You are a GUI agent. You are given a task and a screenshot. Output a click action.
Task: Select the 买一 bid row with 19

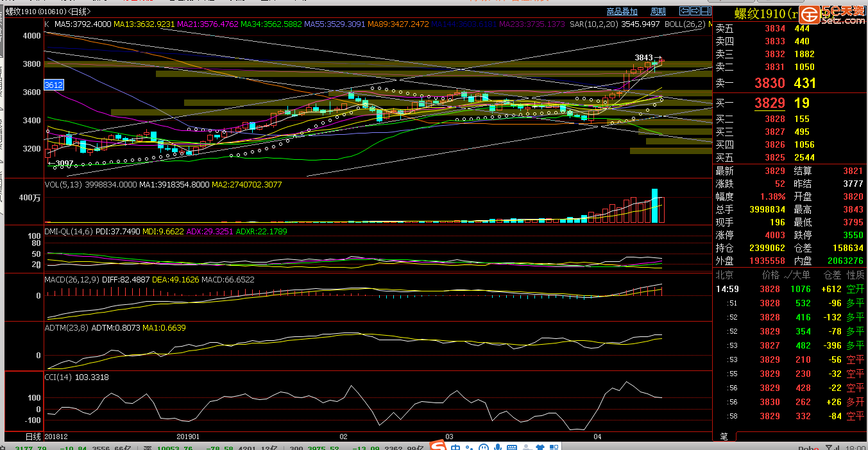pos(789,103)
